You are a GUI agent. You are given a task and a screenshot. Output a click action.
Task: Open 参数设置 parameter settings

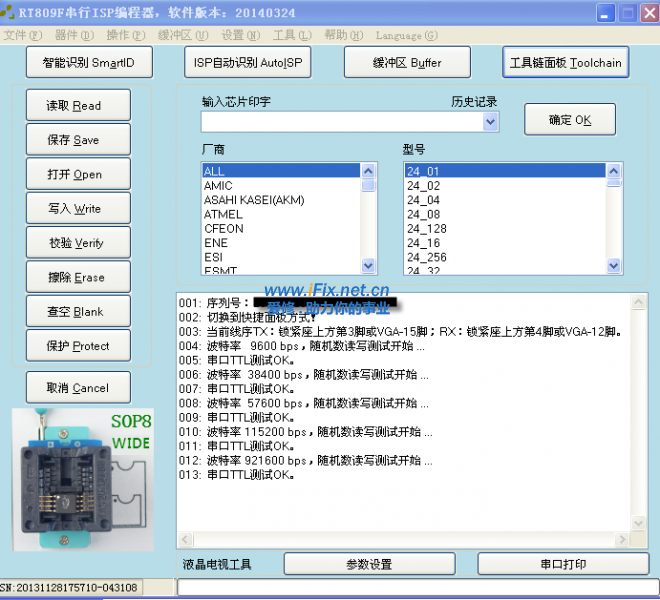pyautogui.click(x=369, y=564)
